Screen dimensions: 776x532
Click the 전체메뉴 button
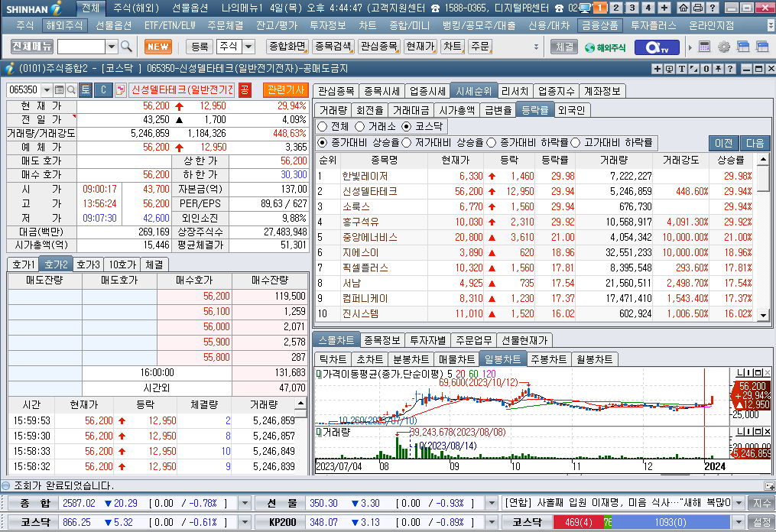click(x=32, y=47)
